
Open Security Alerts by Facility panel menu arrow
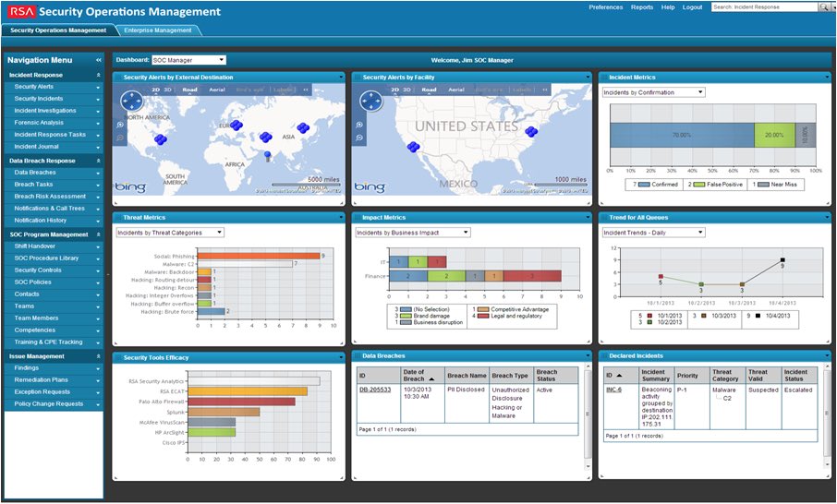click(x=588, y=78)
